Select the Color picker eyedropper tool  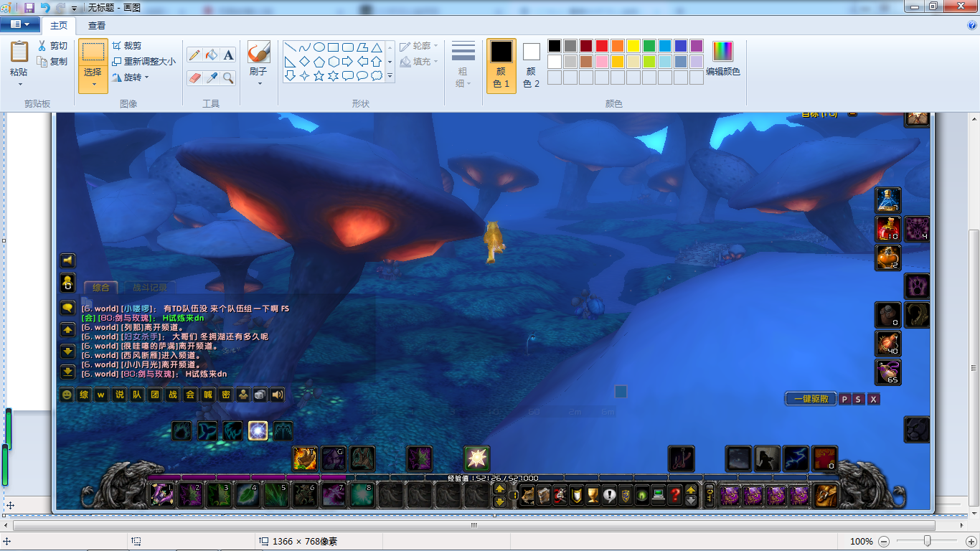212,77
